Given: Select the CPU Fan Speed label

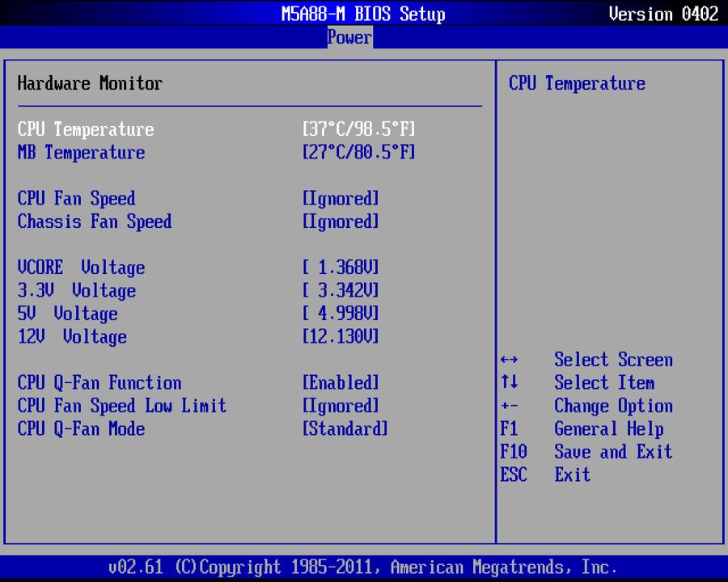Looking at the screenshot, I should (77, 199).
